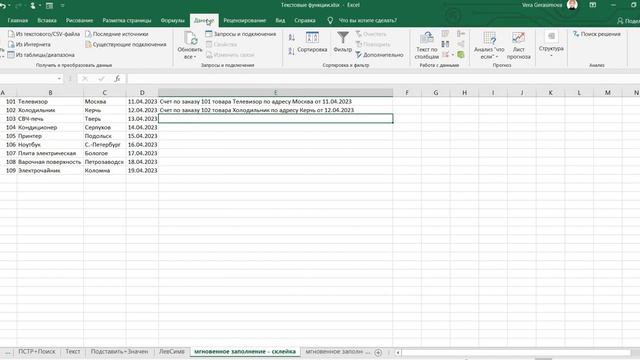
Task: Sort descending with the Z-A icon
Action: pyautogui.click(x=291, y=51)
